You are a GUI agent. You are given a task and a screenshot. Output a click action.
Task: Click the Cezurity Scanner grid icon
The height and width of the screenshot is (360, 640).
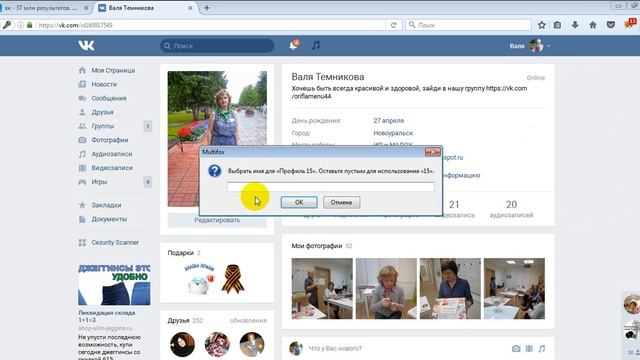coord(82,242)
